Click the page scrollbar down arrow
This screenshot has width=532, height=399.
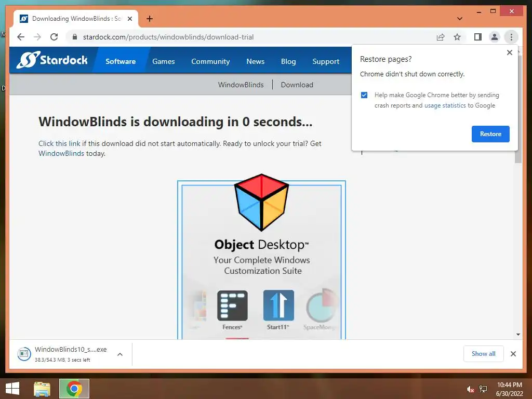518,335
